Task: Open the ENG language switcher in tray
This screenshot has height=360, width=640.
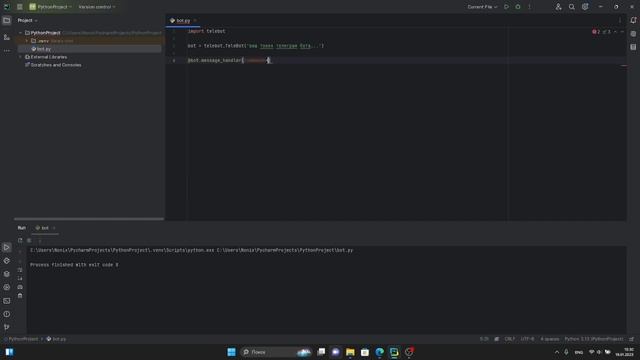Action: (x=579, y=352)
